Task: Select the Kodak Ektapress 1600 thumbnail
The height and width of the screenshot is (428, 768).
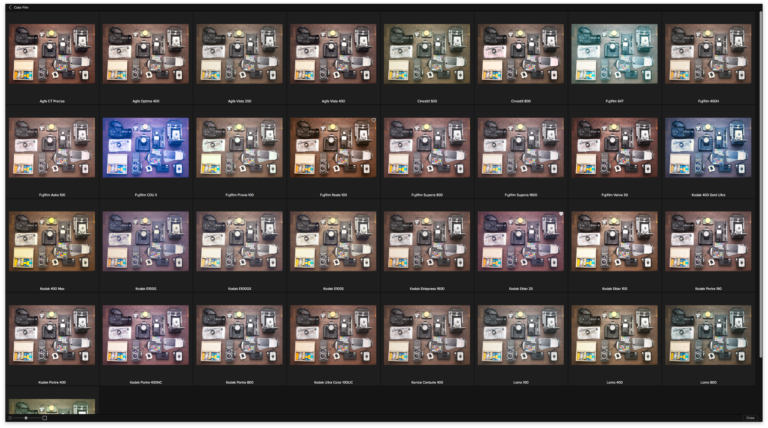Action: point(427,241)
